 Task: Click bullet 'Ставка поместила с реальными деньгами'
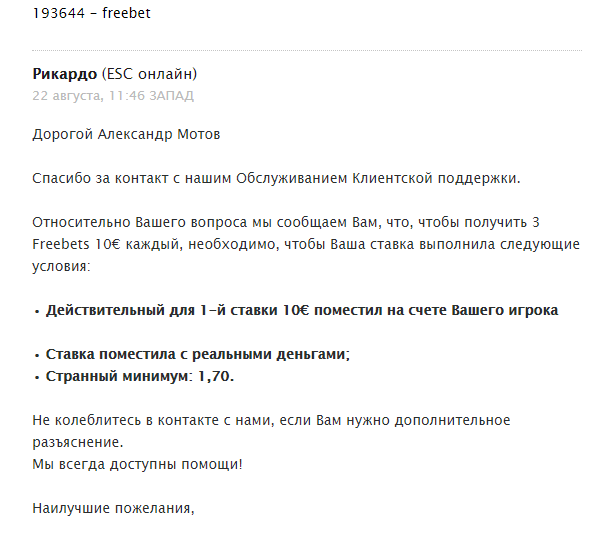tap(198, 354)
